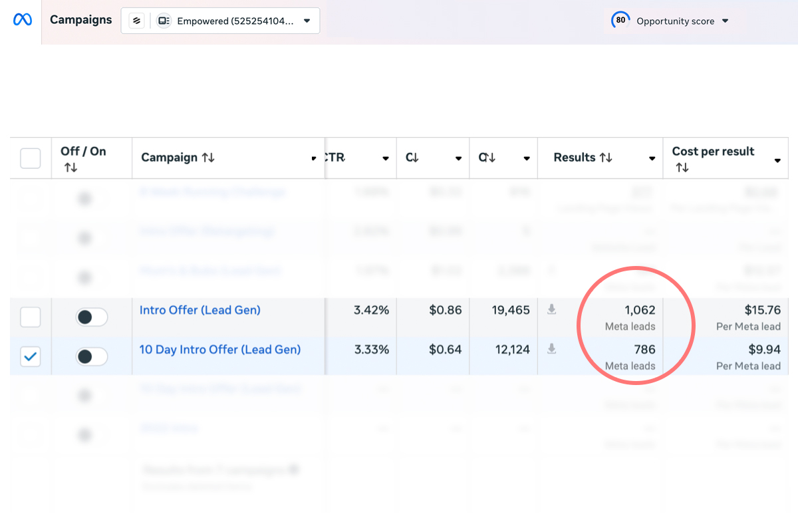Screen dimensions: 798x532
Task: Click the Campaigns header label
Action: (80, 20)
